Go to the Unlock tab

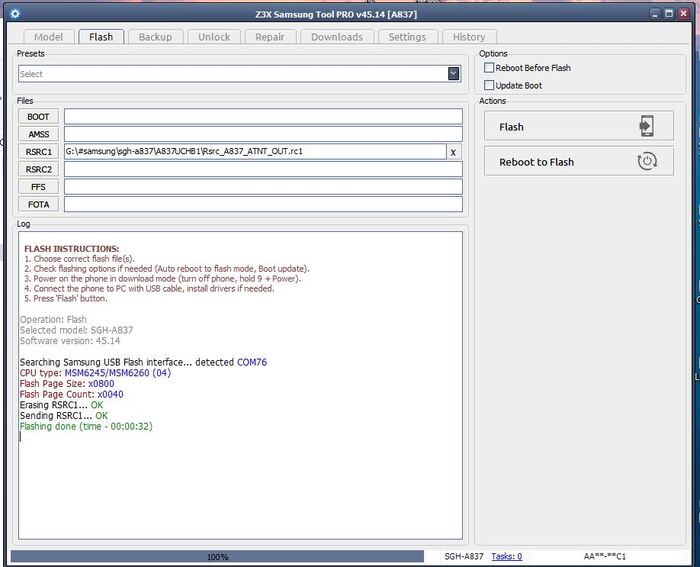pyautogui.click(x=213, y=37)
